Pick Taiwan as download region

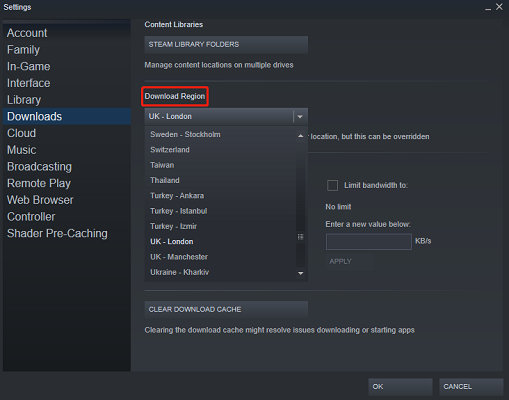pos(221,165)
